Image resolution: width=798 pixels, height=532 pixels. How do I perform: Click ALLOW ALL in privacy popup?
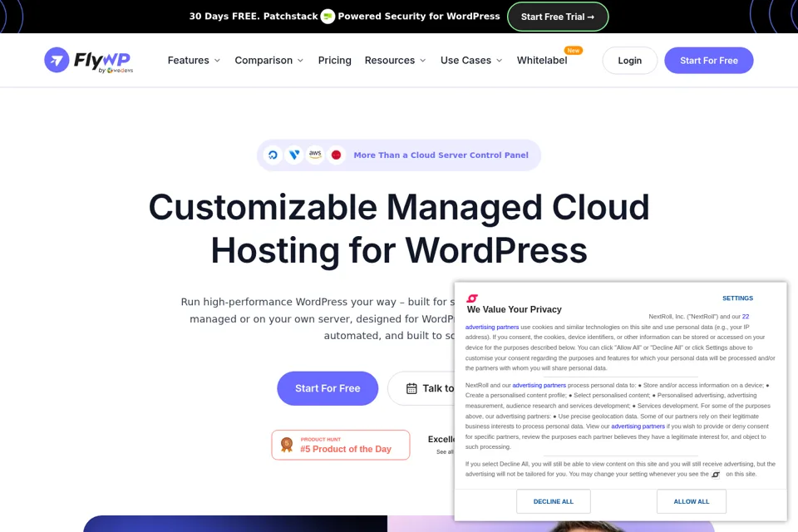coord(691,501)
